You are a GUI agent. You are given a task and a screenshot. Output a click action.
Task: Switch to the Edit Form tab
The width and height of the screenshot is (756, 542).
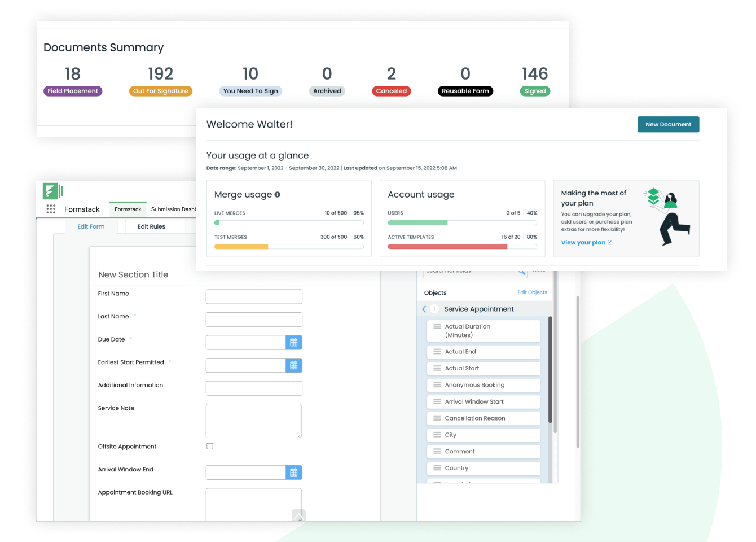pos(91,226)
